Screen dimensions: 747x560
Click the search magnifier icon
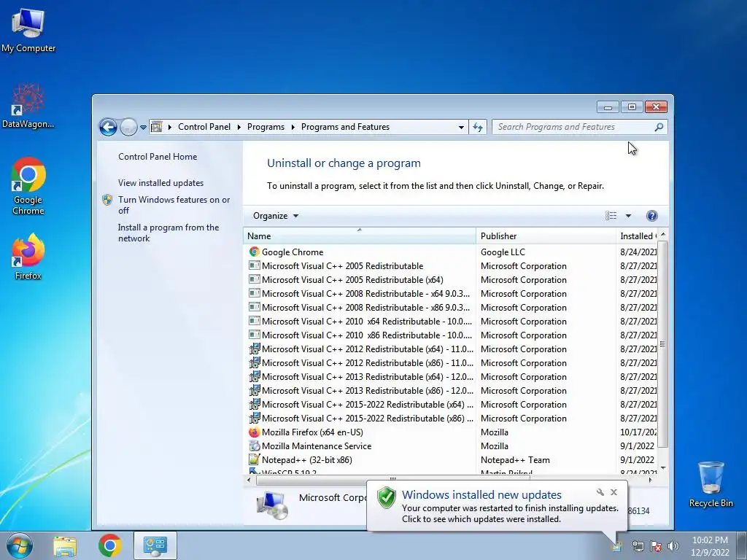click(x=659, y=127)
